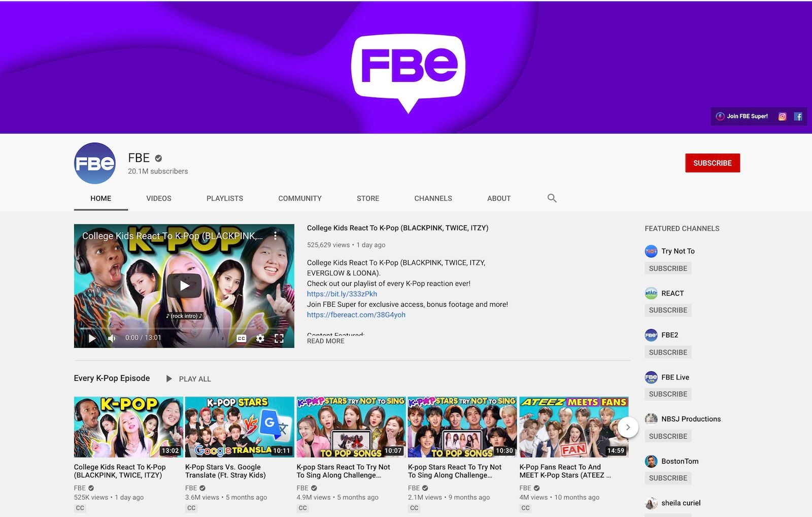Enter fullscreen in the video player
The height and width of the screenshot is (517, 812).
(x=279, y=338)
